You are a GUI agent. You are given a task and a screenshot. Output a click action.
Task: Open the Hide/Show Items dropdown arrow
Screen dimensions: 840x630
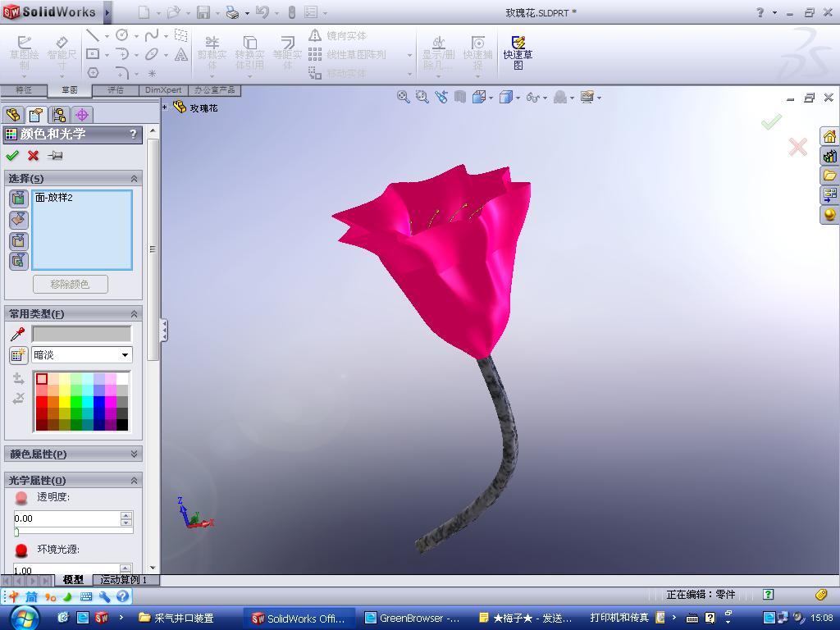[x=545, y=98]
